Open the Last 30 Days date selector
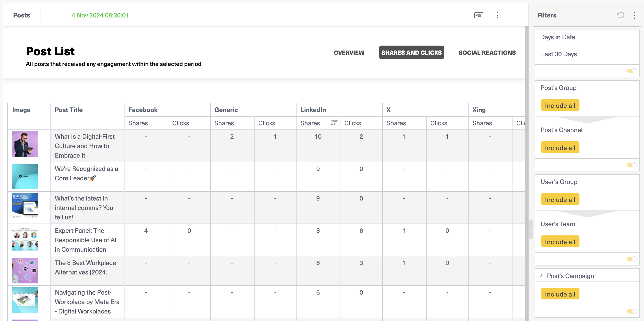This screenshot has height=321, width=644. 587,54
